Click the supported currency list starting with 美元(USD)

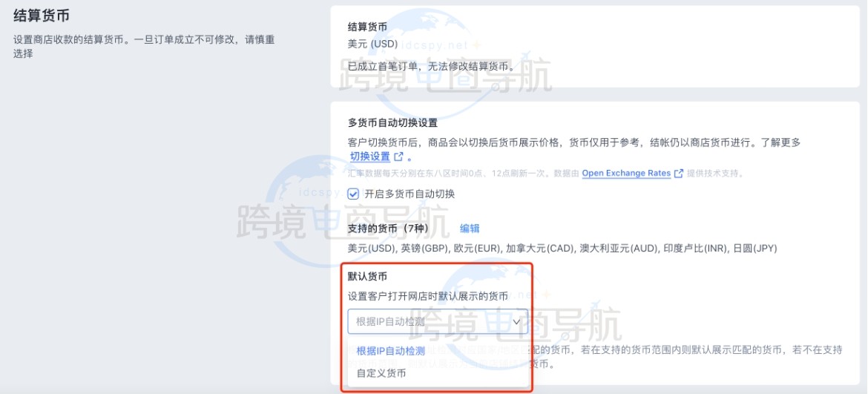[x=562, y=249]
